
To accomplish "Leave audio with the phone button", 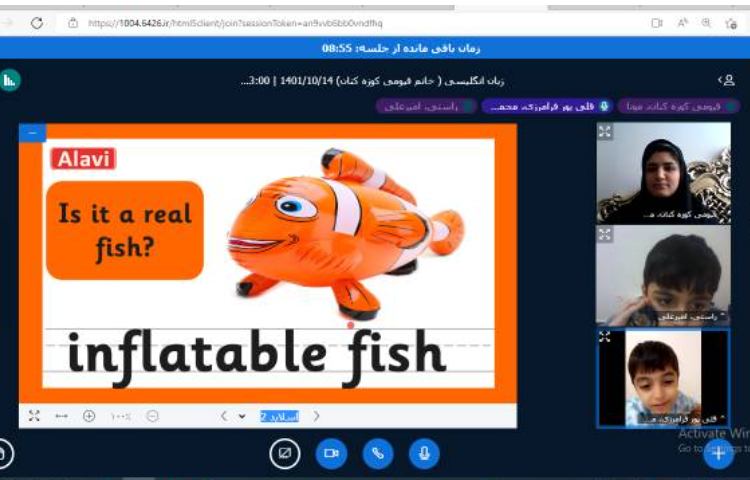I will 378,453.
